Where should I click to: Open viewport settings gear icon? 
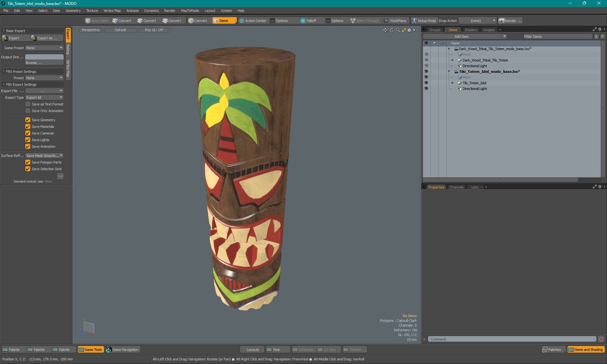[x=409, y=30]
